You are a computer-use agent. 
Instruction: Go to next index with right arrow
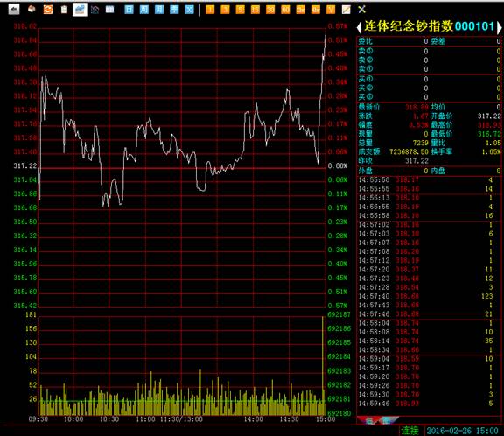tap(499, 27)
